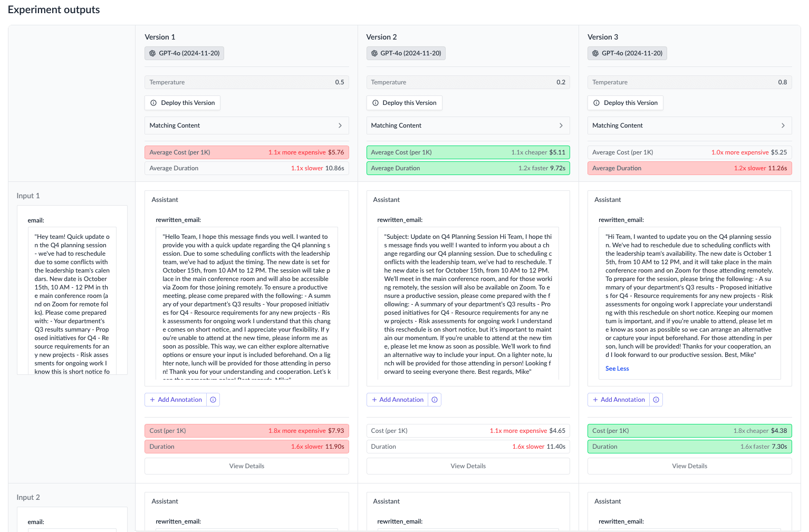Click the plus icon on Version 3's Add Annotation
The height and width of the screenshot is (532, 809).
pyautogui.click(x=596, y=399)
